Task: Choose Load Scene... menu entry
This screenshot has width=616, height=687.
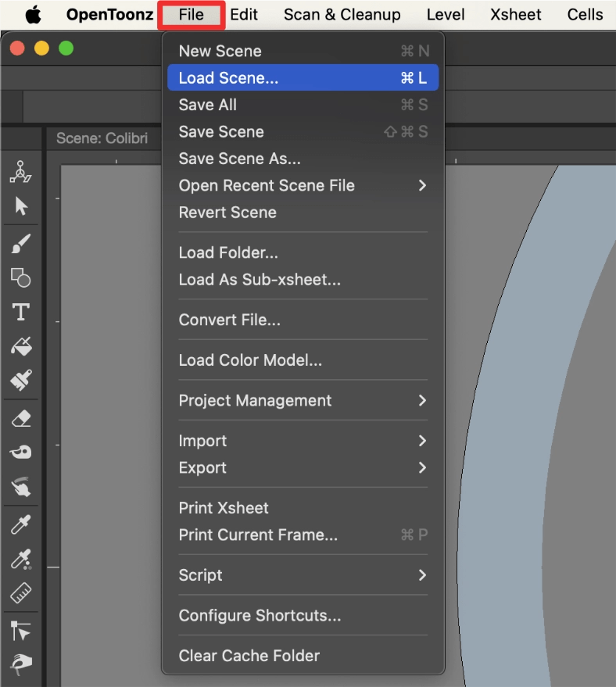Action: [303, 77]
